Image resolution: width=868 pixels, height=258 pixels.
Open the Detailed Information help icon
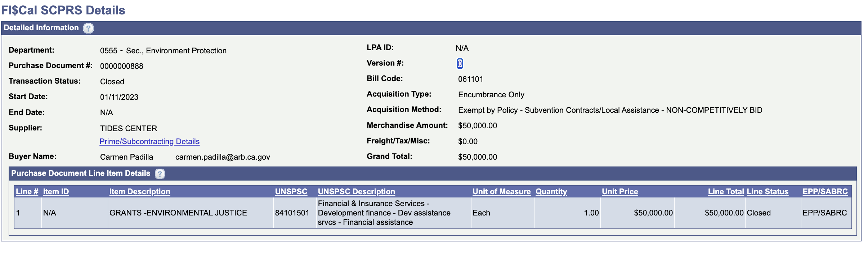[x=88, y=28]
